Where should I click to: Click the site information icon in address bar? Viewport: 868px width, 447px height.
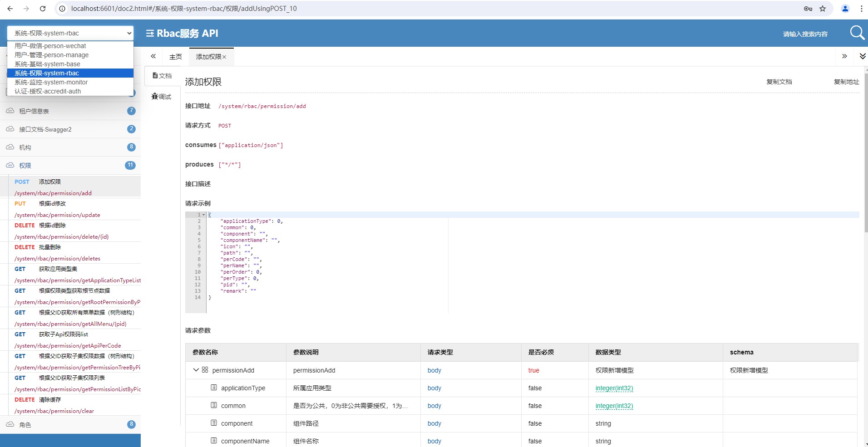[62, 9]
